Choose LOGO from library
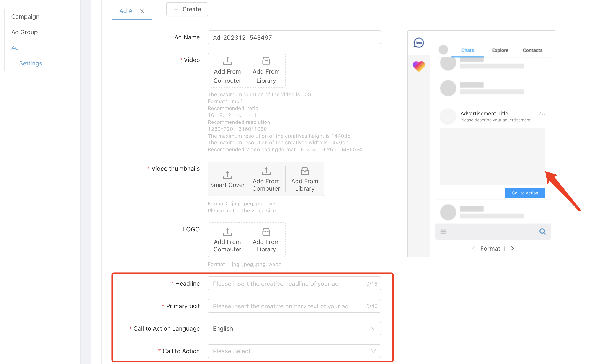Screen dimensions: 614x364 pos(266,240)
